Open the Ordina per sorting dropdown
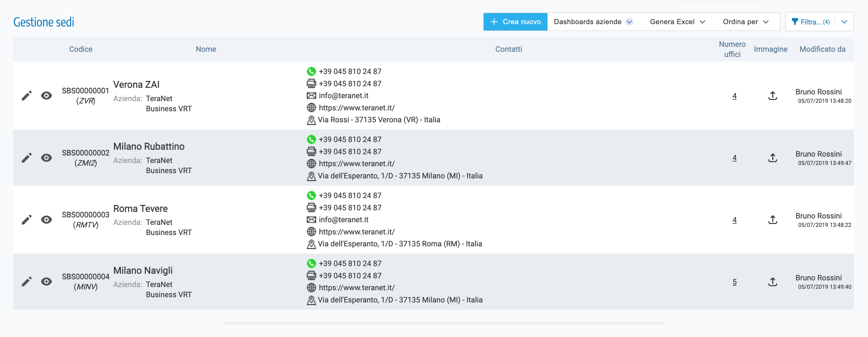868x337 pixels. tap(745, 22)
